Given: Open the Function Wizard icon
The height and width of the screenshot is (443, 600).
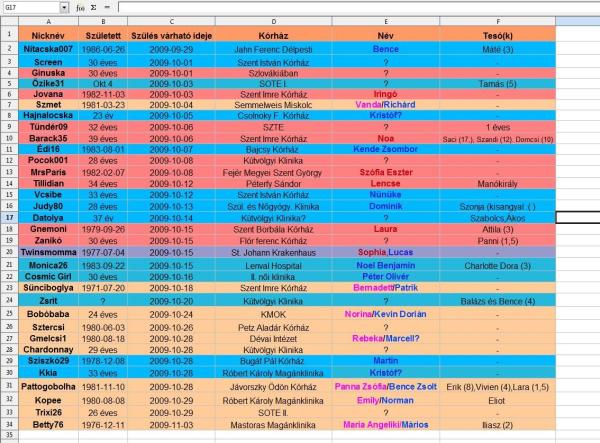Looking at the screenshot, I should tap(79, 7).
